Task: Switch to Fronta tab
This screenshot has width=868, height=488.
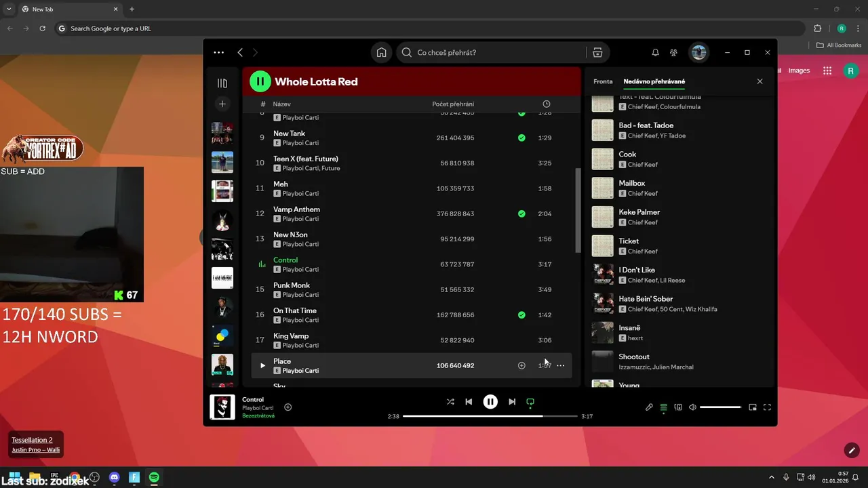Action: click(x=603, y=81)
